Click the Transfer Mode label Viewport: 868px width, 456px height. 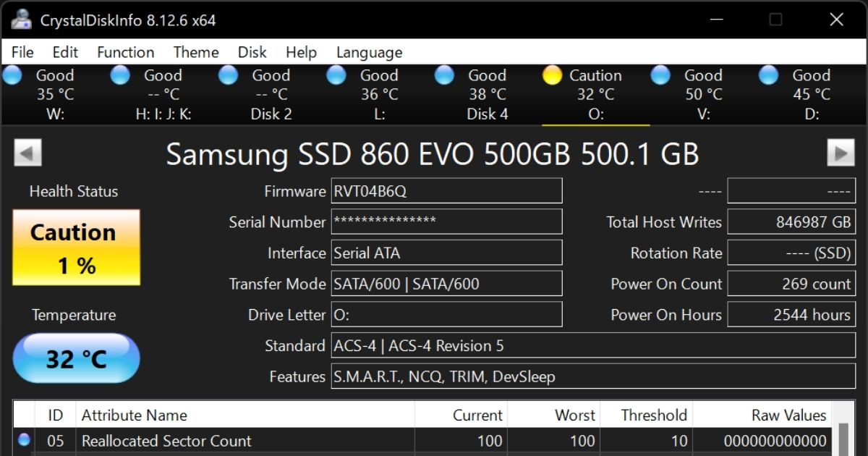[x=277, y=284]
